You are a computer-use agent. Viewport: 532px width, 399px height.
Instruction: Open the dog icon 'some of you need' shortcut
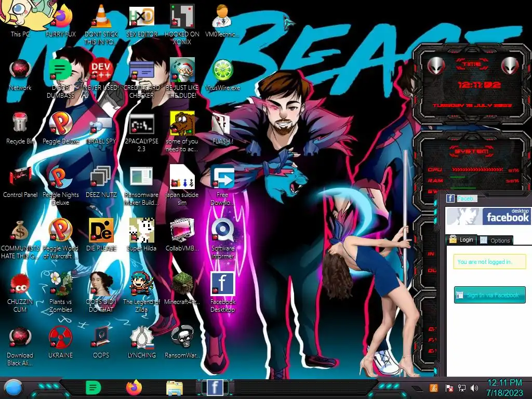pyautogui.click(x=182, y=131)
